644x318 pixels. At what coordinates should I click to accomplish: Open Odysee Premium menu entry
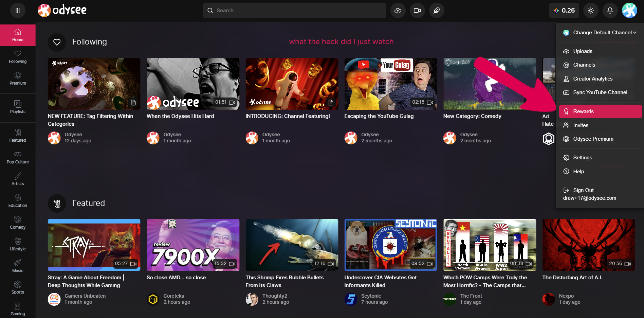coord(600,139)
